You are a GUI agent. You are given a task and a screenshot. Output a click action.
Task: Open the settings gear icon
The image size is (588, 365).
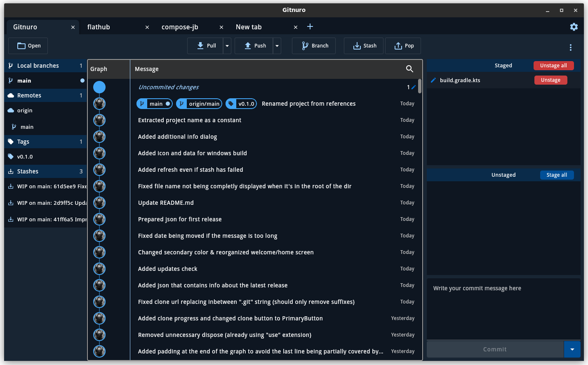[x=574, y=27]
